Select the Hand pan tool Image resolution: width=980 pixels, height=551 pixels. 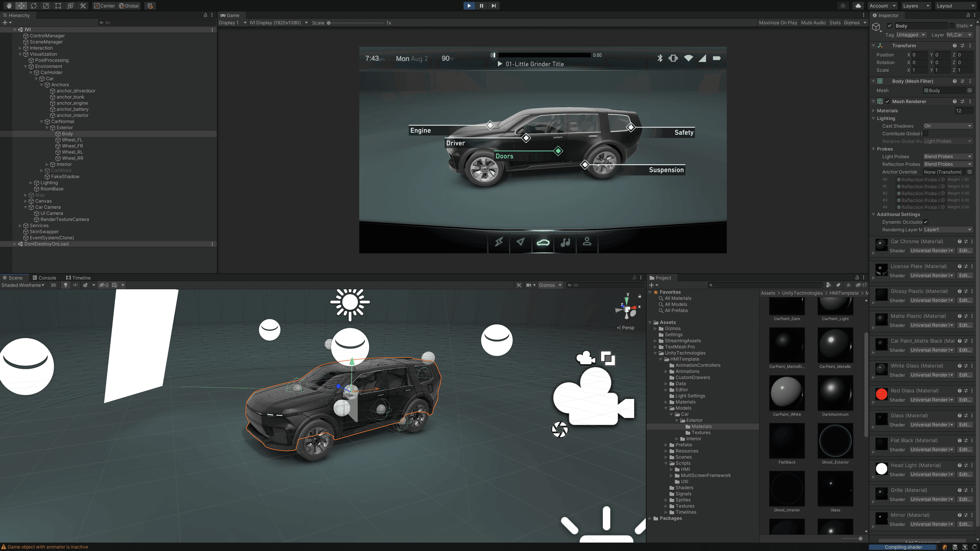coord(9,6)
